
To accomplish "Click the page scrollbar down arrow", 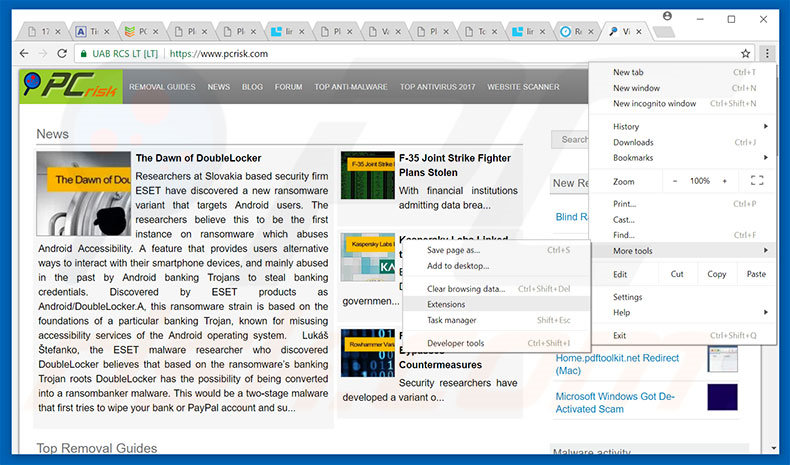I will coord(773,447).
